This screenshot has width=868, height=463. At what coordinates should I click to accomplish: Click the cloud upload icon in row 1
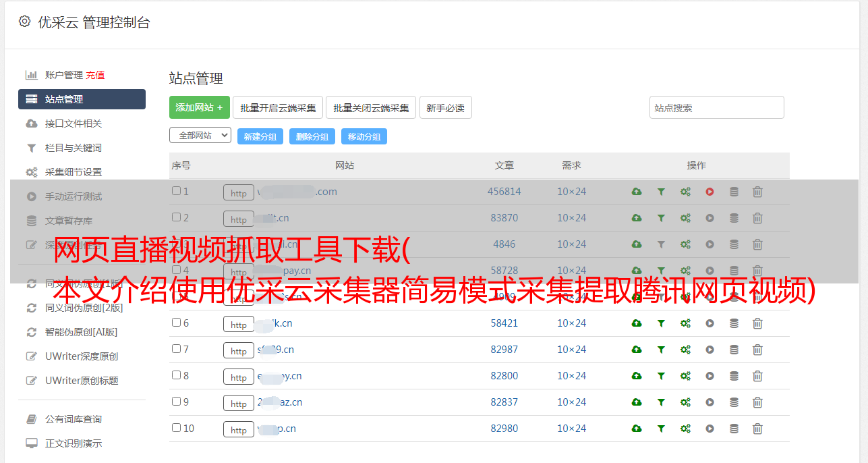pyautogui.click(x=637, y=192)
